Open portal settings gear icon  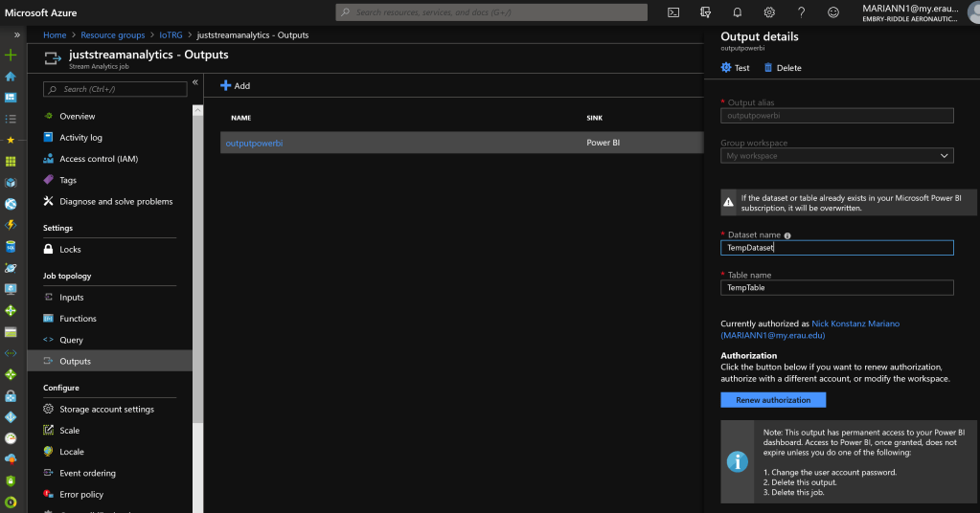coord(769,12)
